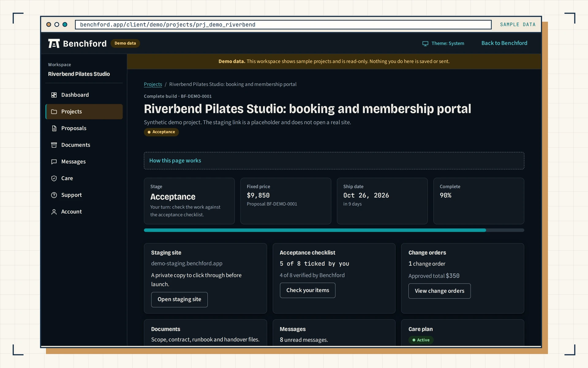This screenshot has height=368, width=588.
Task: Click the 5 of 8 ticked by you text
Action: tap(314, 264)
